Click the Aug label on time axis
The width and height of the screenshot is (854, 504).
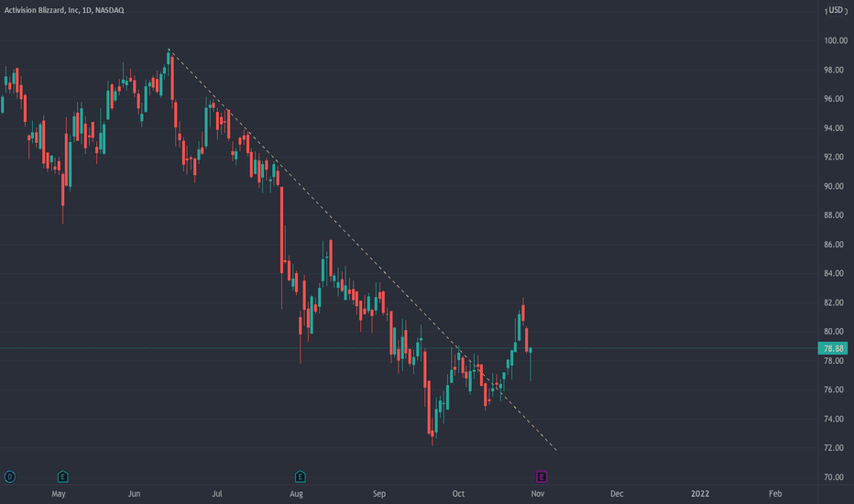click(296, 494)
